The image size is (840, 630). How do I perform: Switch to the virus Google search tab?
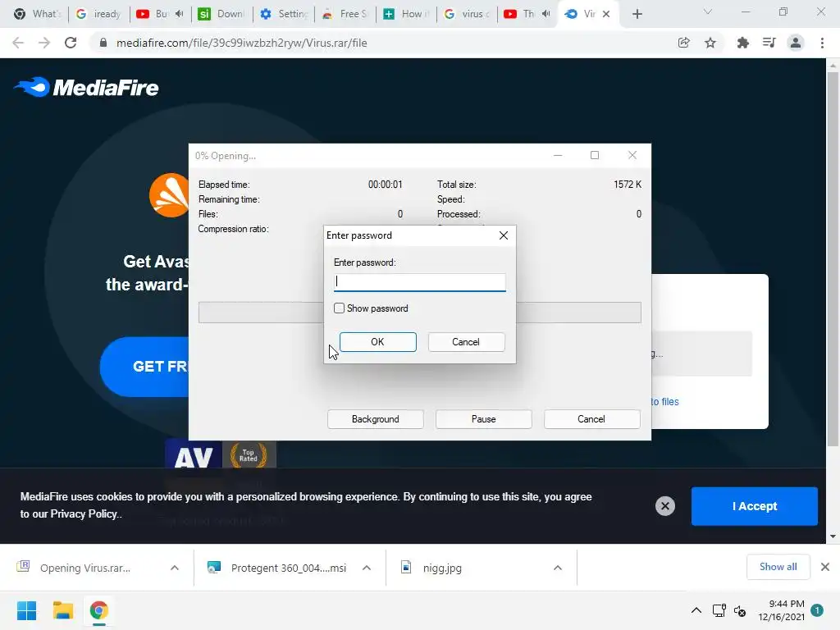[x=467, y=14]
